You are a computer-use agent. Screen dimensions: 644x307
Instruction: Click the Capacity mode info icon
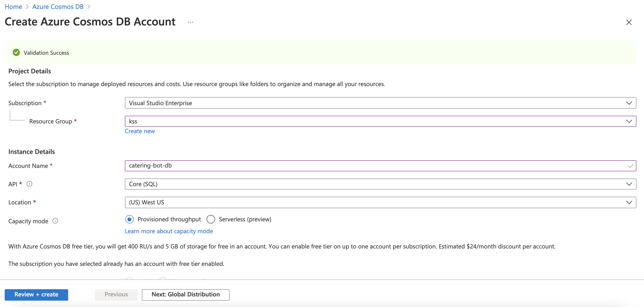(x=55, y=221)
